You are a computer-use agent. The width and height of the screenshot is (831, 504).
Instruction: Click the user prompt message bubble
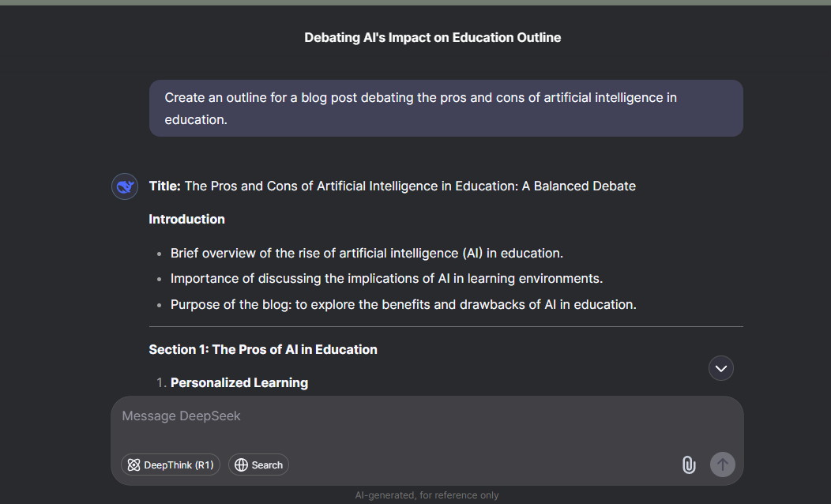point(446,108)
